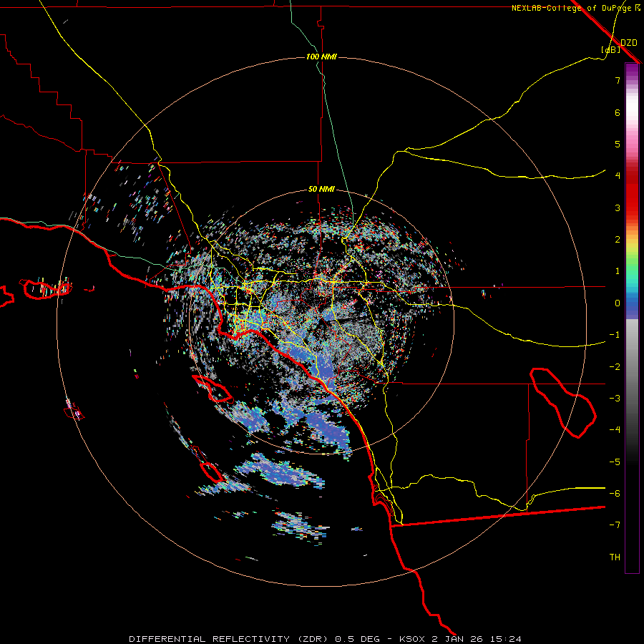This screenshot has height=644, width=644.
Task: Click the 'TH' legend label
Action: click(x=615, y=557)
